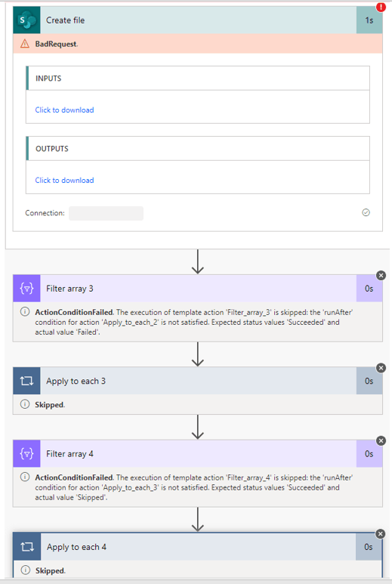Click the INPUTS section header
The width and height of the screenshot is (392, 584).
pos(198,79)
